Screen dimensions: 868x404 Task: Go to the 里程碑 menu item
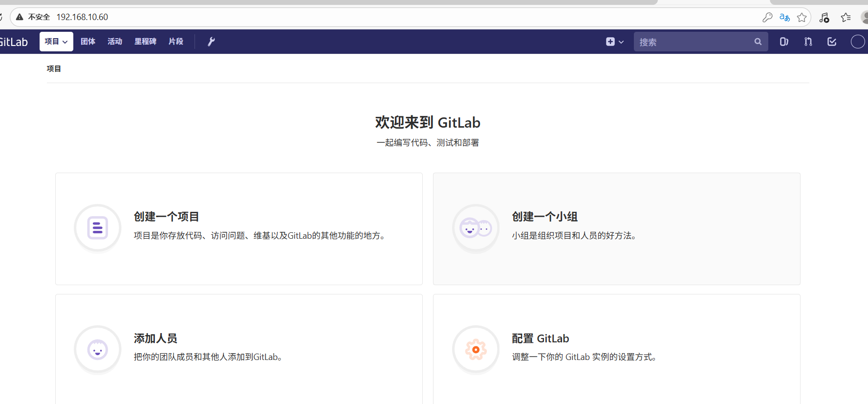click(146, 42)
